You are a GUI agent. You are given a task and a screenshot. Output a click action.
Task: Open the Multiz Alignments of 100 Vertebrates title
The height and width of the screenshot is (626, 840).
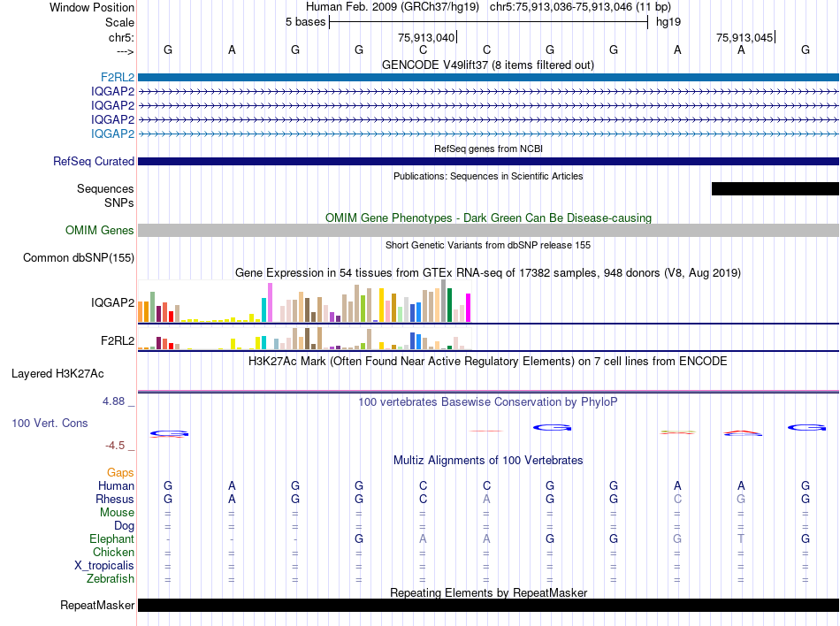(x=488, y=461)
